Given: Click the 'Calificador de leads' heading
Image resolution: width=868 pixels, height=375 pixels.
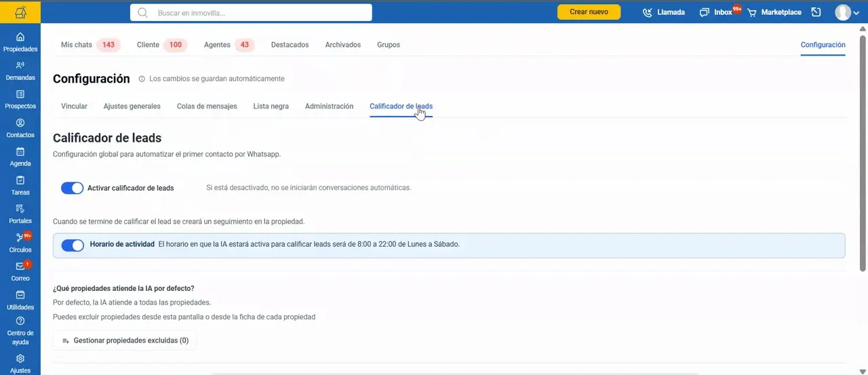Looking at the screenshot, I should (107, 138).
